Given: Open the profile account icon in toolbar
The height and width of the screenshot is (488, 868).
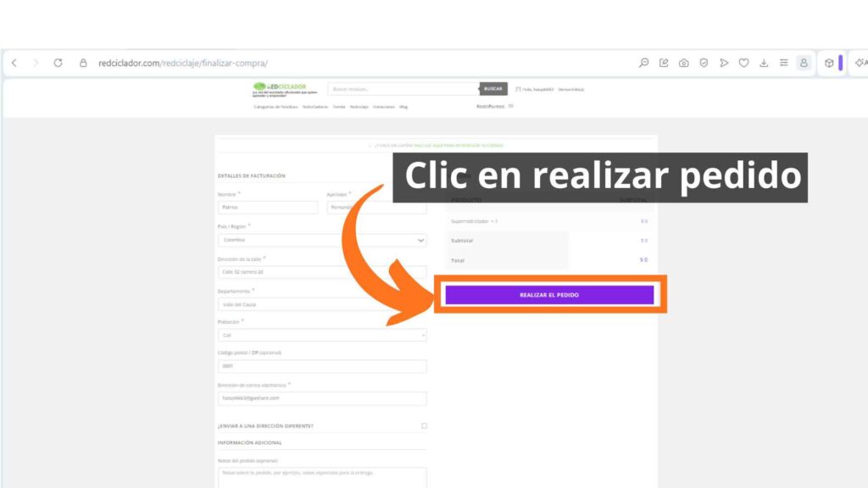Looking at the screenshot, I should [x=804, y=63].
